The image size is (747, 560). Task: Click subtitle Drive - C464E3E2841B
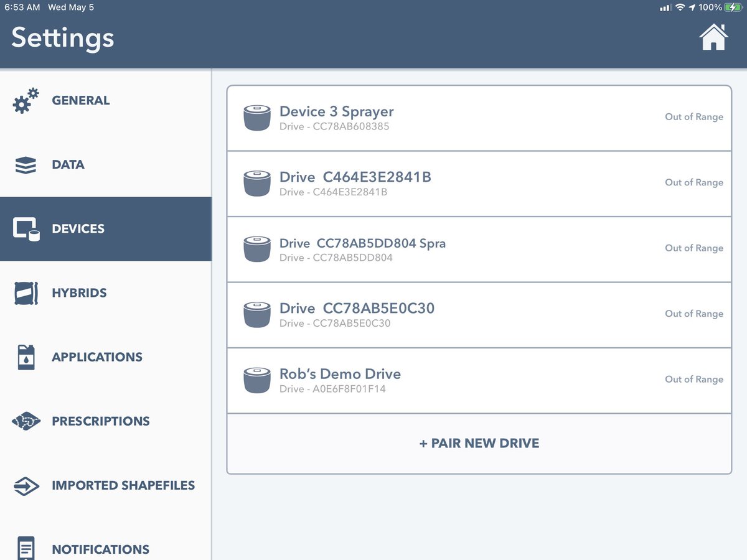pos(333,192)
